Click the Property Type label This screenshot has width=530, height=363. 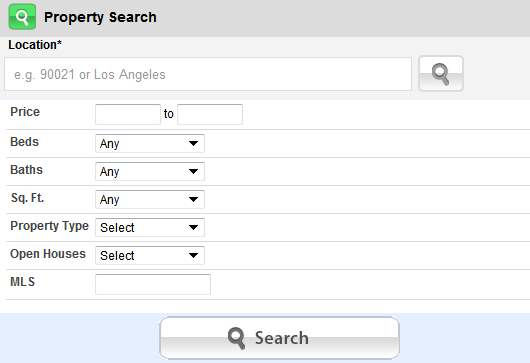(49, 226)
